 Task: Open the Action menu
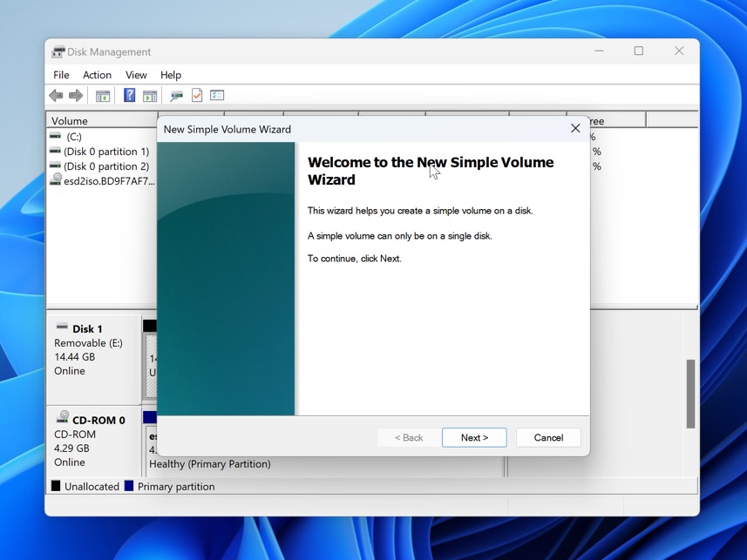[97, 75]
